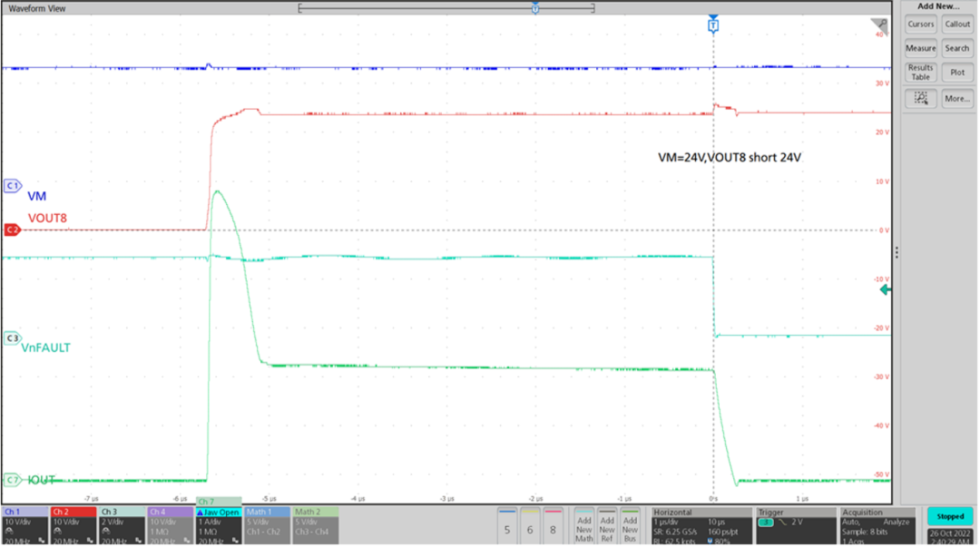Select the VnFAULT waveform label
This screenshot has width=980, height=547.
pos(45,347)
